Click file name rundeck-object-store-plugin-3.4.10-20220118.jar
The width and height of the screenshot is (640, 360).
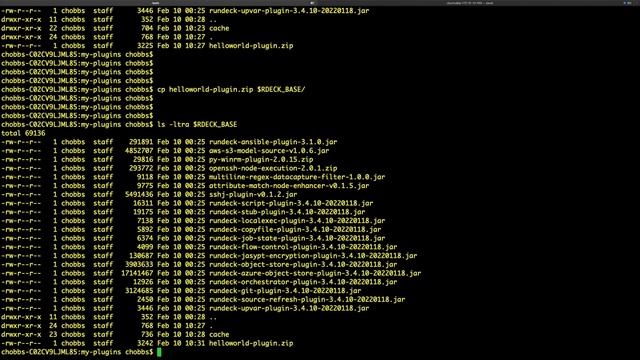(303, 264)
